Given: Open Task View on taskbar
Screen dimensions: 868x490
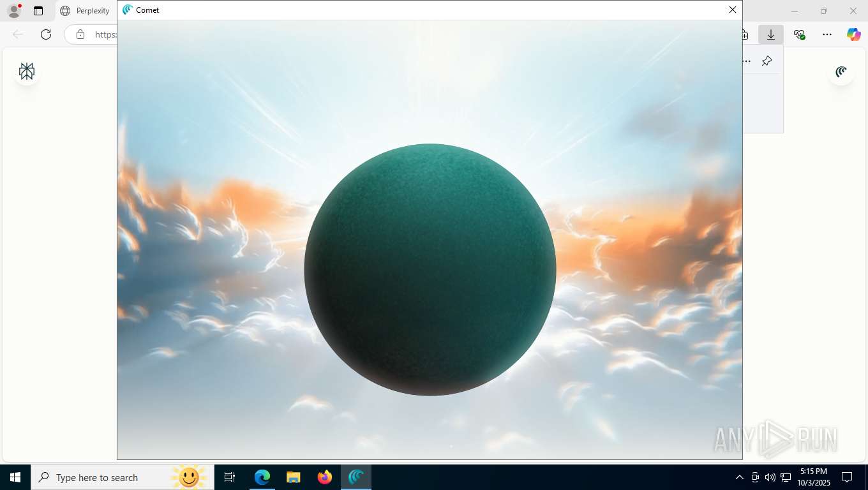Looking at the screenshot, I should (x=230, y=477).
